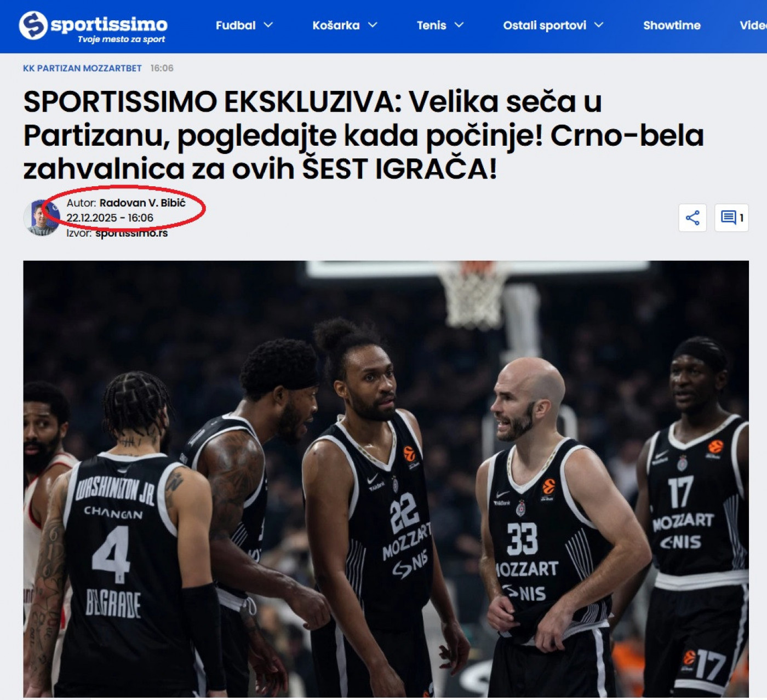Open the KK PARTIZAN MOZZARTBET category link
This screenshot has width=767, height=700.
(82, 68)
